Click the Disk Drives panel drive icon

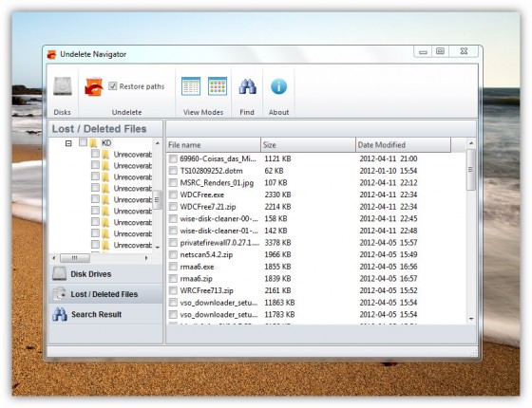[x=59, y=273]
